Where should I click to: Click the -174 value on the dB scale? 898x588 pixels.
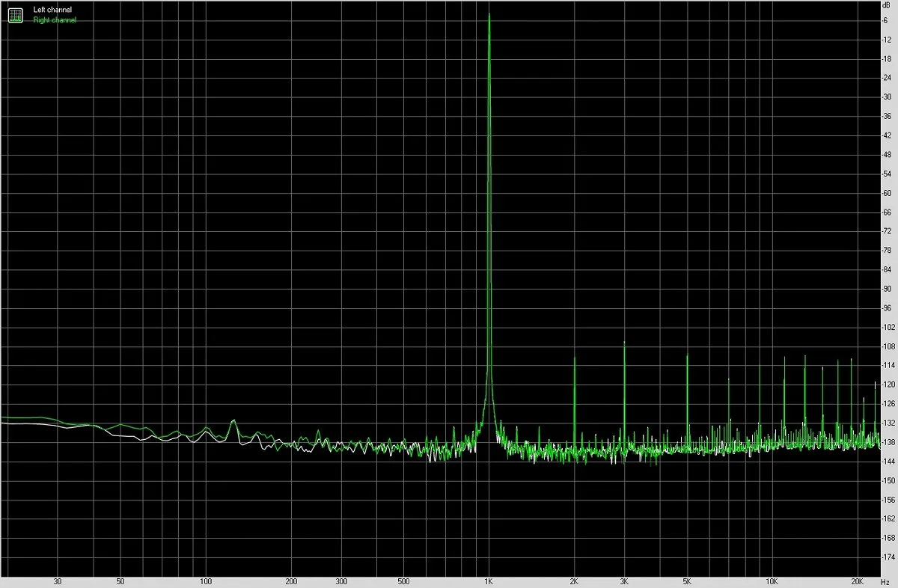point(889,557)
